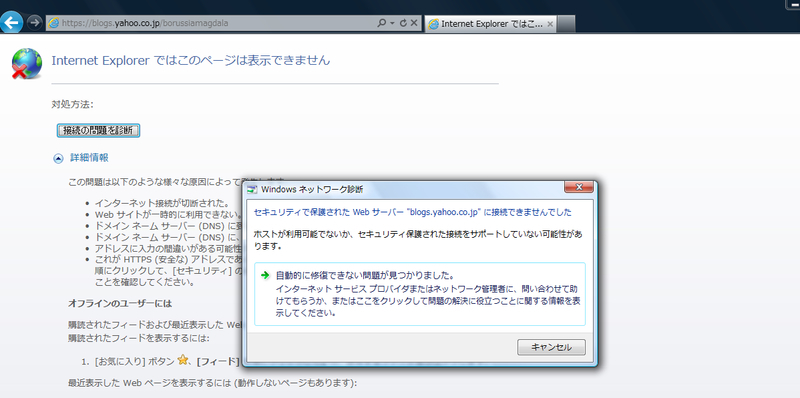Stop loading with the address bar X
800x398 pixels.
(x=414, y=23)
